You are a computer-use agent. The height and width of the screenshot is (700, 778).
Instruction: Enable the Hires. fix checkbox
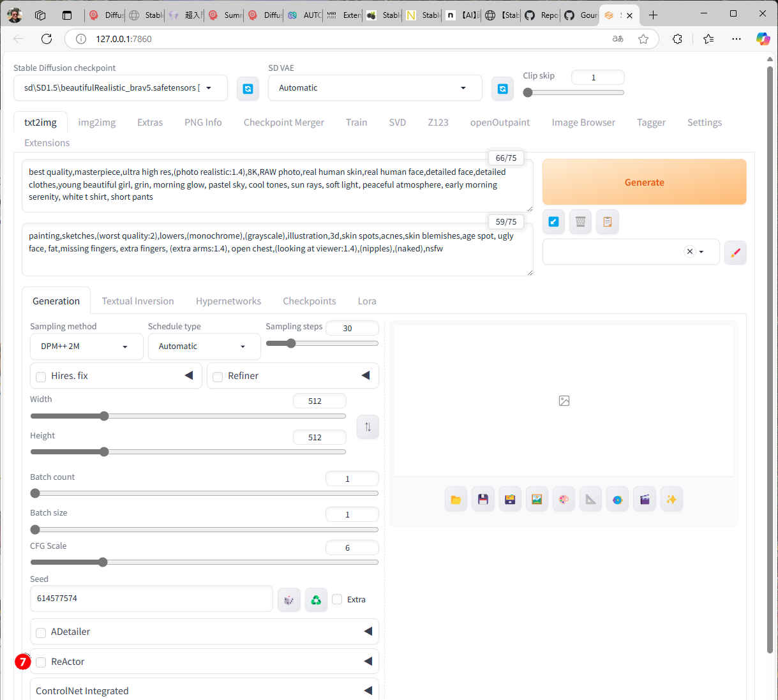pyautogui.click(x=41, y=376)
